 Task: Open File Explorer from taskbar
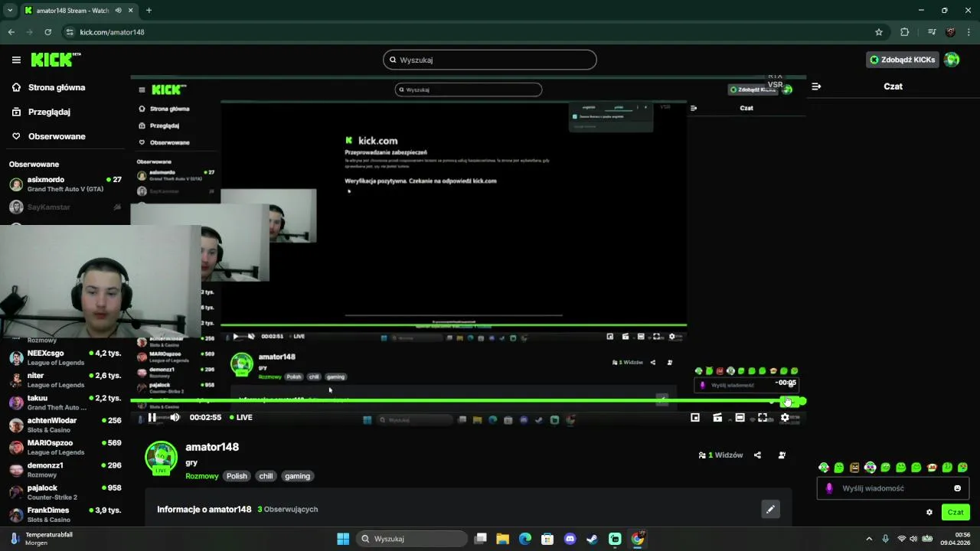[x=502, y=539]
